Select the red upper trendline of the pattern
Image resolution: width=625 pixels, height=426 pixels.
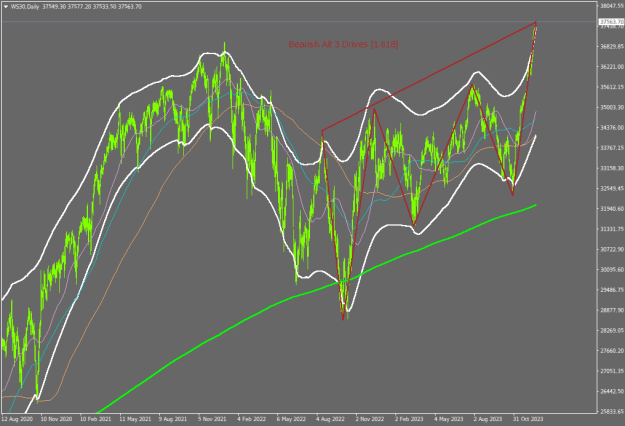pos(428,76)
